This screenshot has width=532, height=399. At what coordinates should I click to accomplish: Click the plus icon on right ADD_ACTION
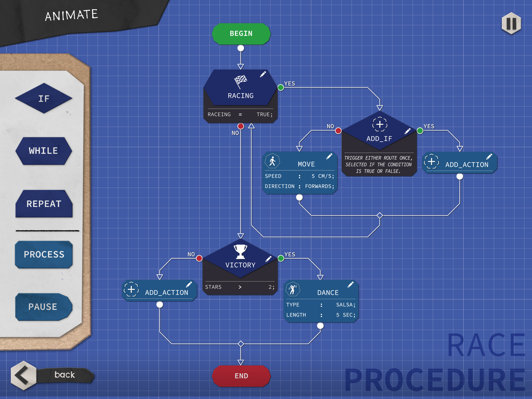tap(431, 161)
